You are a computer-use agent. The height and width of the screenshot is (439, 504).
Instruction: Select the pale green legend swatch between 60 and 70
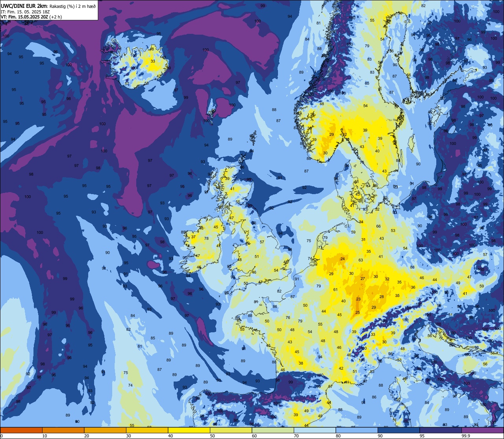point(273,430)
